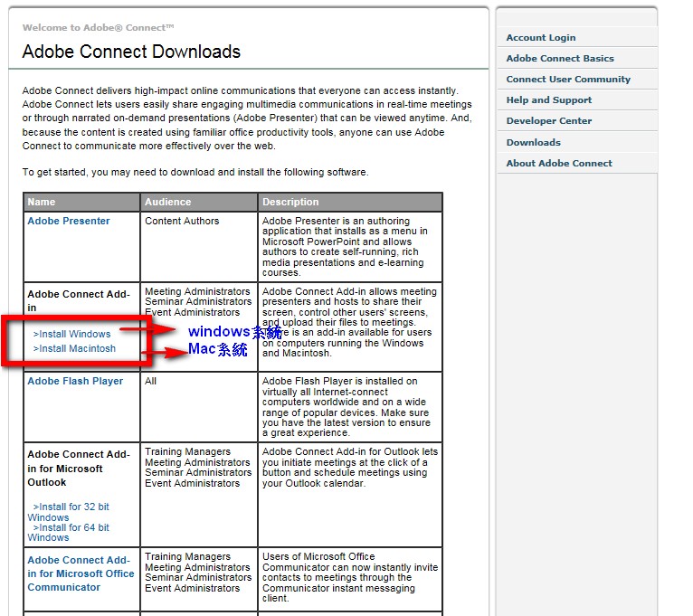Open Add-in for Microsoft Office Communicator link
This screenshot has width=693, height=616.
(x=81, y=573)
